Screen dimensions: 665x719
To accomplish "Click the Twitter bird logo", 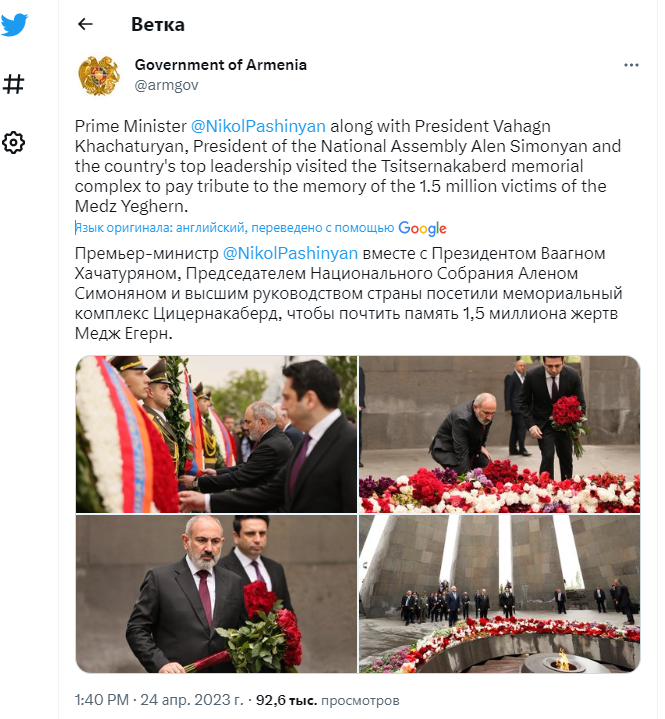I will pyautogui.click(x=14, y=25).
